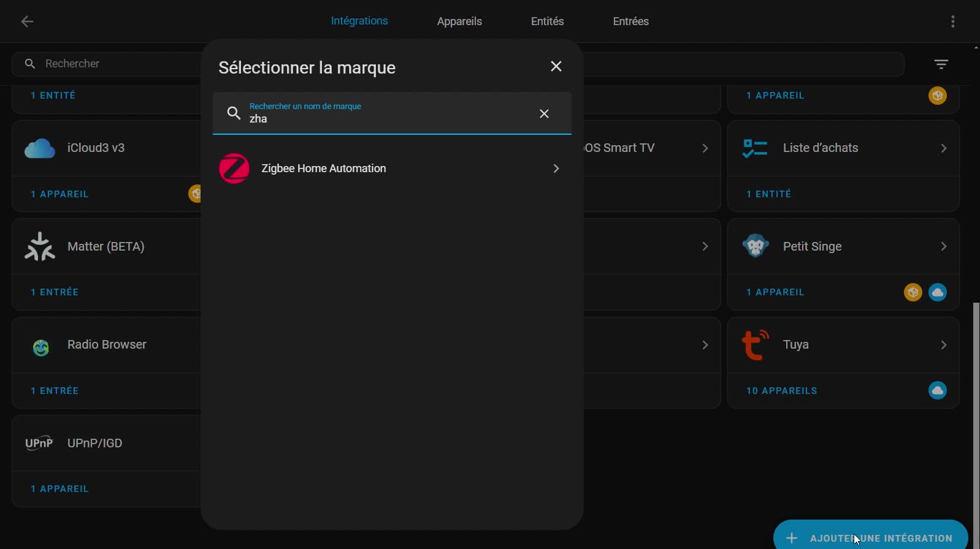Open Liste d'achats via its chevron
Viewport: 980px width, 549px height.
[943, 148]
